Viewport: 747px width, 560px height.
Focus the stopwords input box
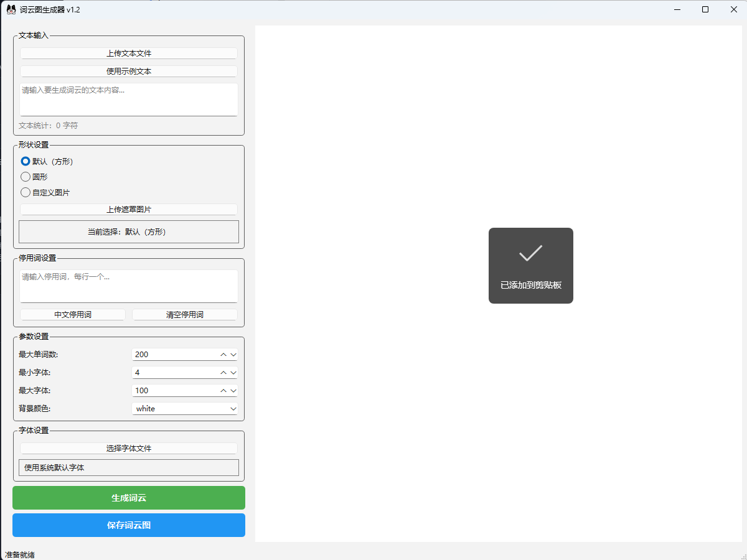(129, 286)
